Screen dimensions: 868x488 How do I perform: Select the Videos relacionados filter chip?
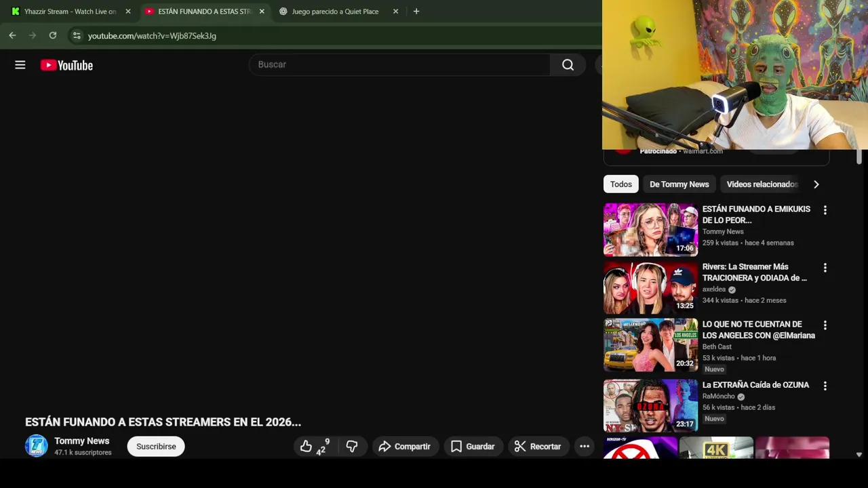click(x=762, y=184)
